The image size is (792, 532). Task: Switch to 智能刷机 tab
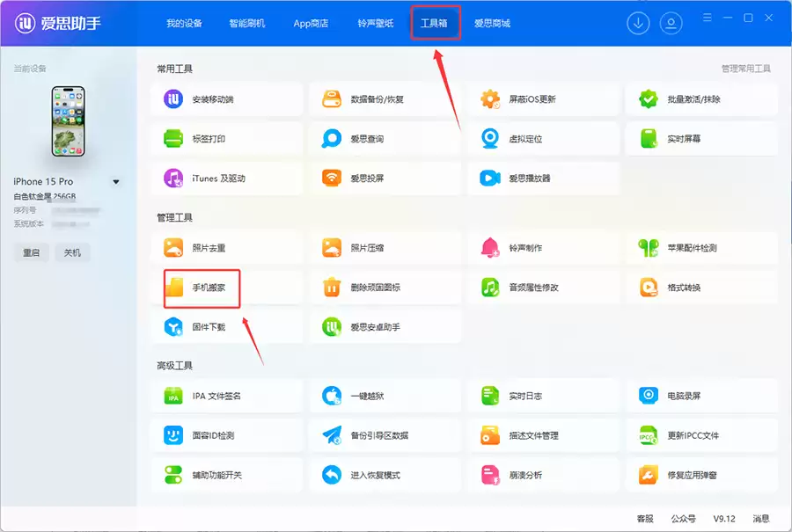coord(247,23)
